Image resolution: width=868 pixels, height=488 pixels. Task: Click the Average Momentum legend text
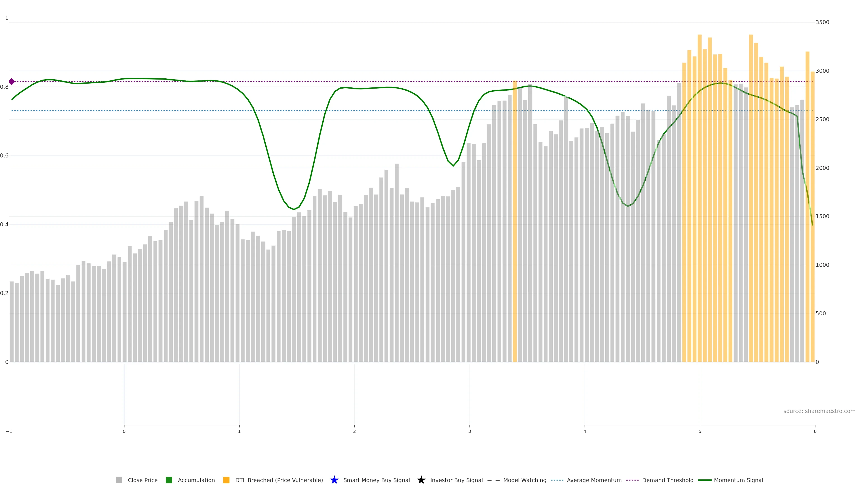[594, 480]
